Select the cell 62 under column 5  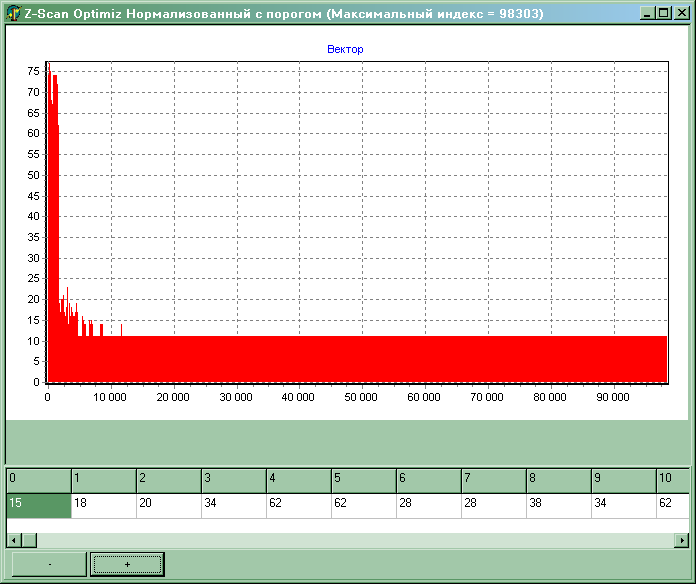tap(364, 505)
